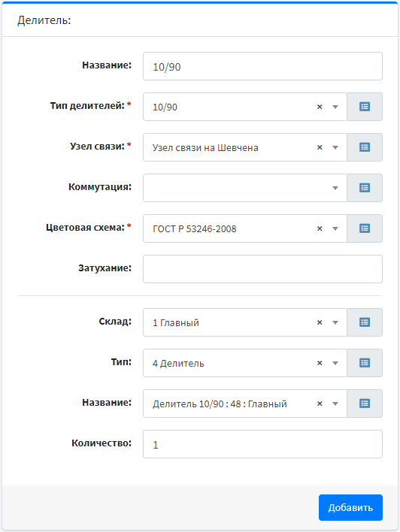Focus the top Название text field
400x532 pixels.
262,66
